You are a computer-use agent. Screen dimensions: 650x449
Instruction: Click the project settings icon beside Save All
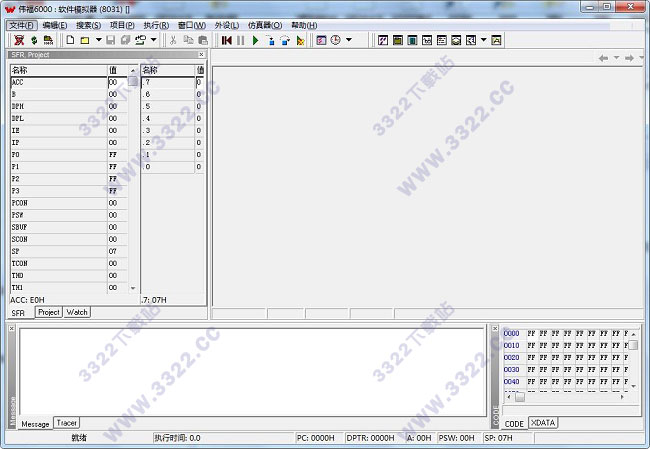click(141, 40)
